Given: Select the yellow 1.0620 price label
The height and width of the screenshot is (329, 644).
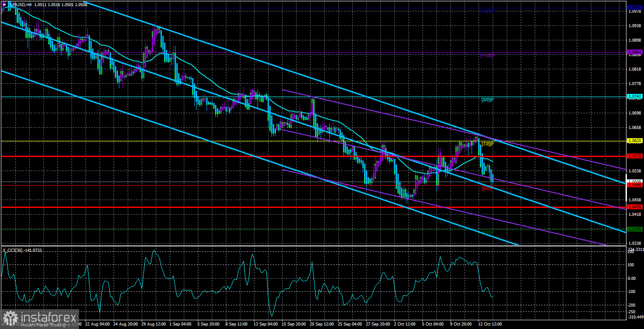Looking at the screenshot, I should point(635,141).
